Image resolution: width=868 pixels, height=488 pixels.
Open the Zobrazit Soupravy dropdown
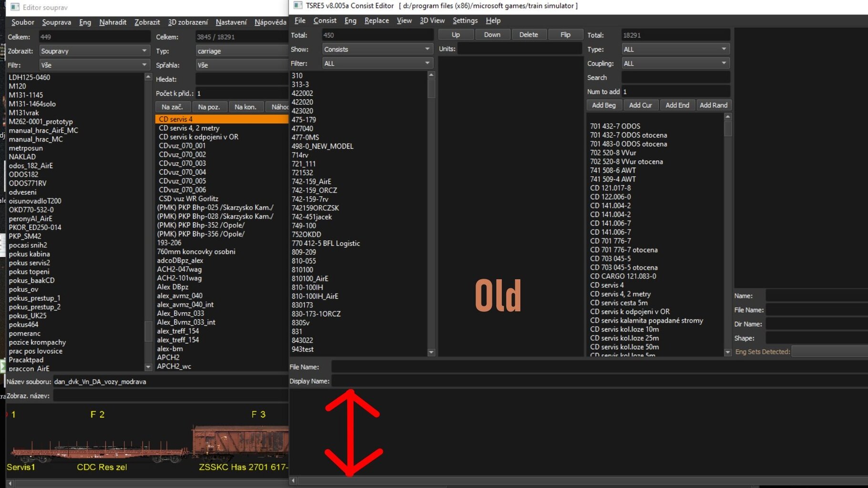coord(94,51)
